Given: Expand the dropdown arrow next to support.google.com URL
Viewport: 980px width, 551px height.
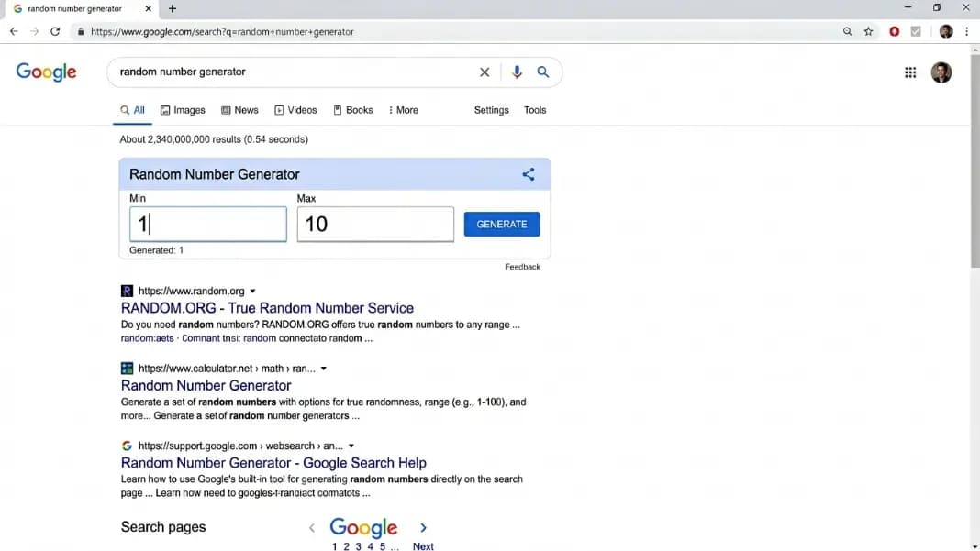Looking at the screenshot, I should tap(351, 446).
